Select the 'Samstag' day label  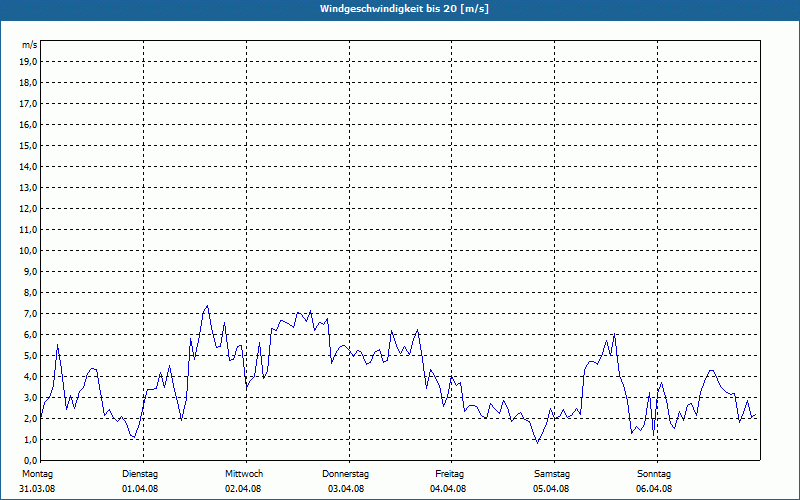point(552,474)
